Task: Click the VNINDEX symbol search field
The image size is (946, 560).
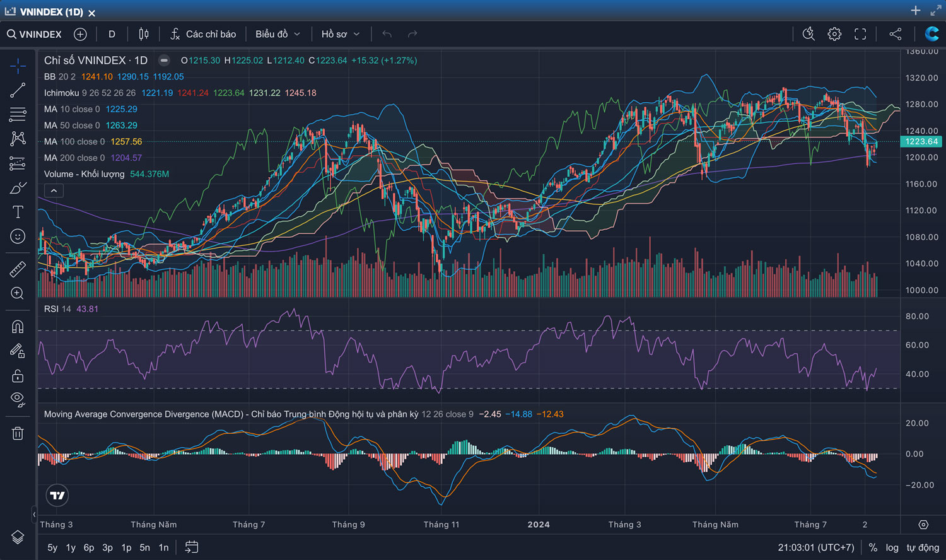Action: [35, 34]
